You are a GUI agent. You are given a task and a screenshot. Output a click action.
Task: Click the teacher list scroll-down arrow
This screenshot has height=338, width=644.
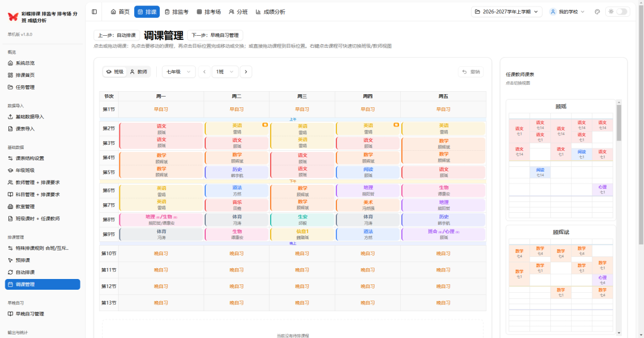coord(618,333)
